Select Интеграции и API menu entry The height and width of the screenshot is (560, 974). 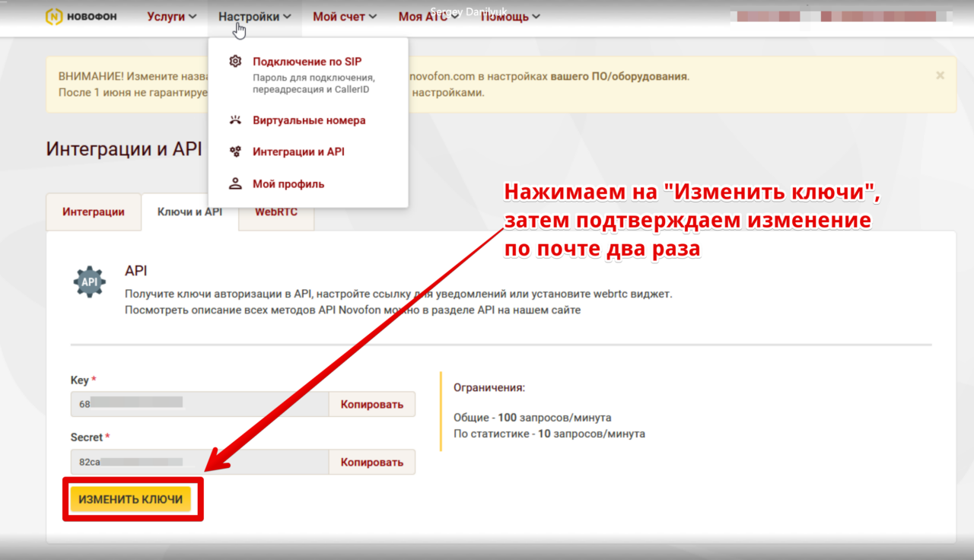coord(298,151)
